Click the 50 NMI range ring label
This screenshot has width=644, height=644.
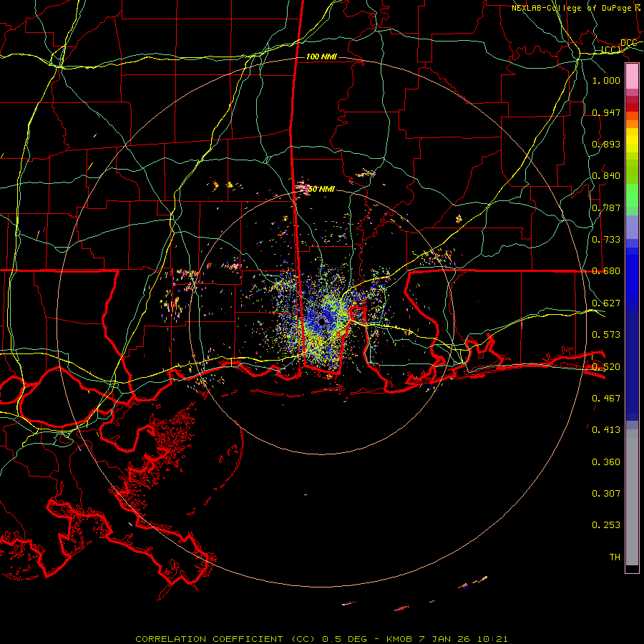coord(321,189)
